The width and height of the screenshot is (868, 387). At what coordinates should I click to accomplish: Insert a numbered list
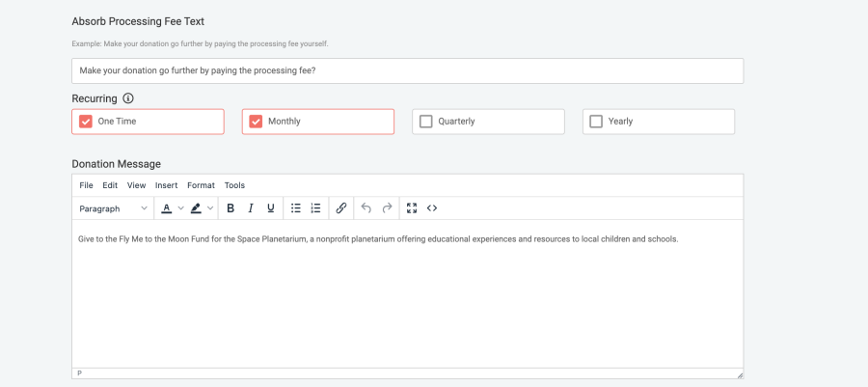[x=315, y=208]
